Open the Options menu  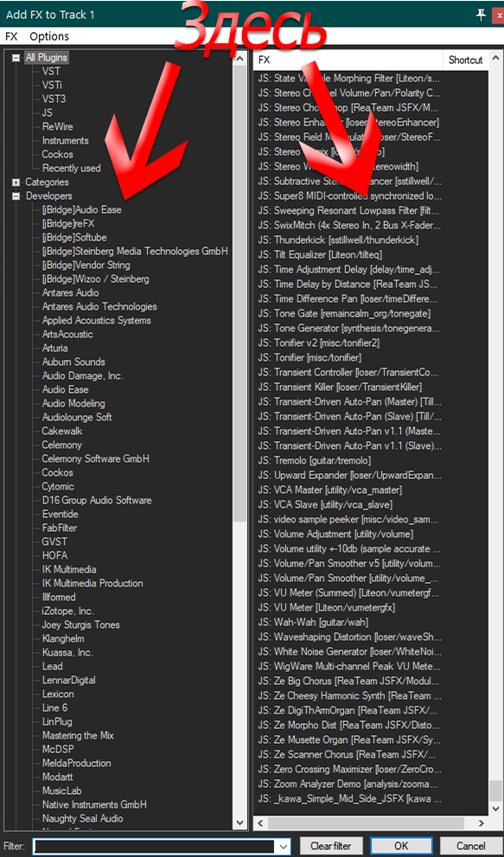pyautogui.click(x=49, y=36)
